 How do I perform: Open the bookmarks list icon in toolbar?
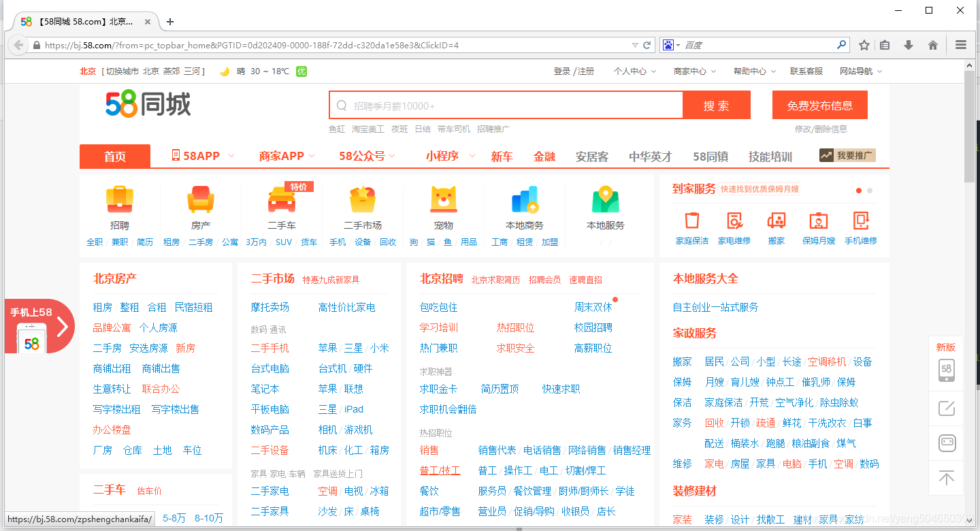pos(885,45)
